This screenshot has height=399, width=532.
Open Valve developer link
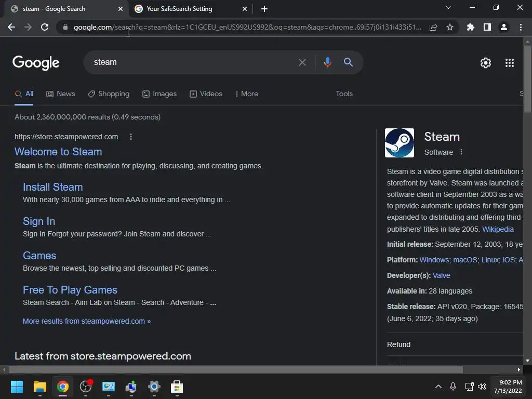coord(442,275)
